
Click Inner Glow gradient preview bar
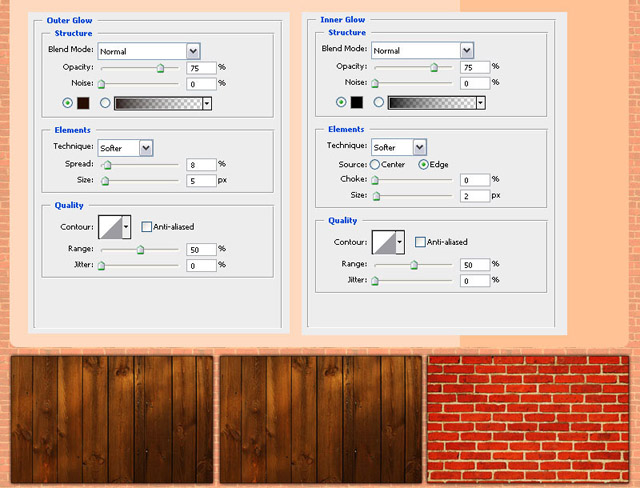[432, 103]
